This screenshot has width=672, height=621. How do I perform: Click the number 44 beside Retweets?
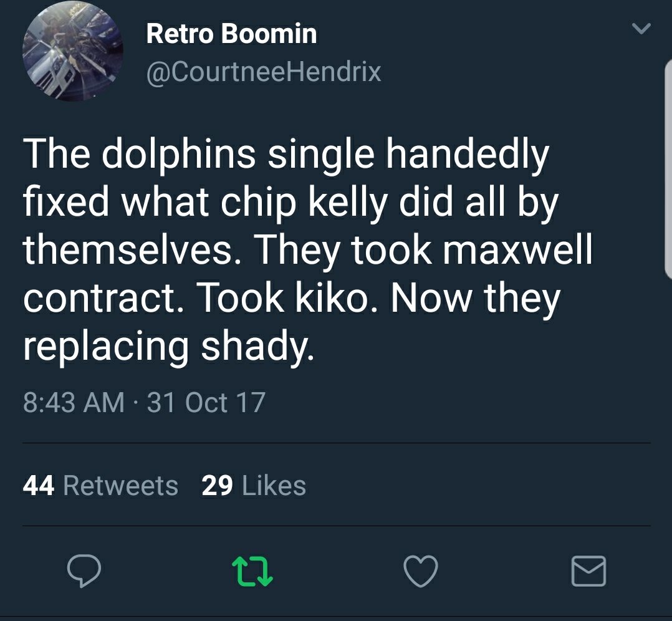click(x=39, y=486)
